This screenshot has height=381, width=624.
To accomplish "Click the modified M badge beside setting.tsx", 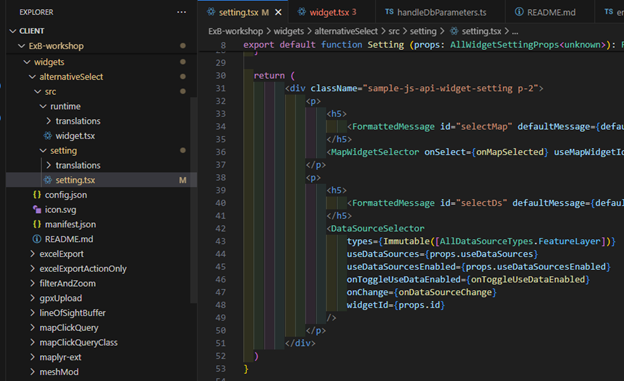I will [183, 180].
